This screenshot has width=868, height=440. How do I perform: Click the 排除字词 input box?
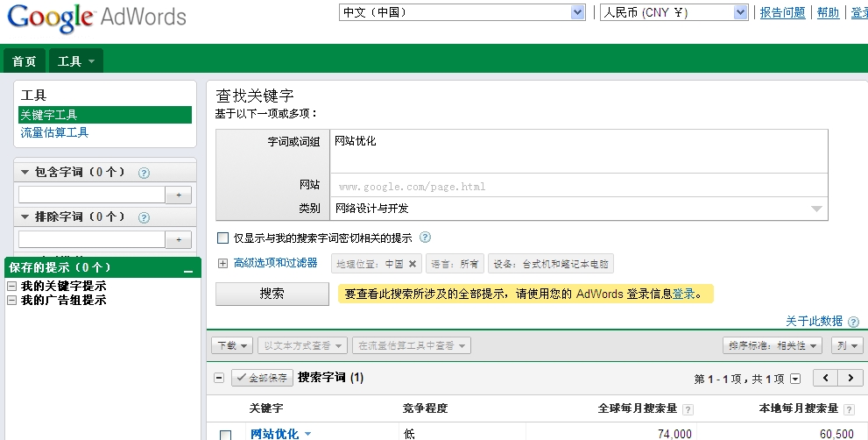(92, 239)
